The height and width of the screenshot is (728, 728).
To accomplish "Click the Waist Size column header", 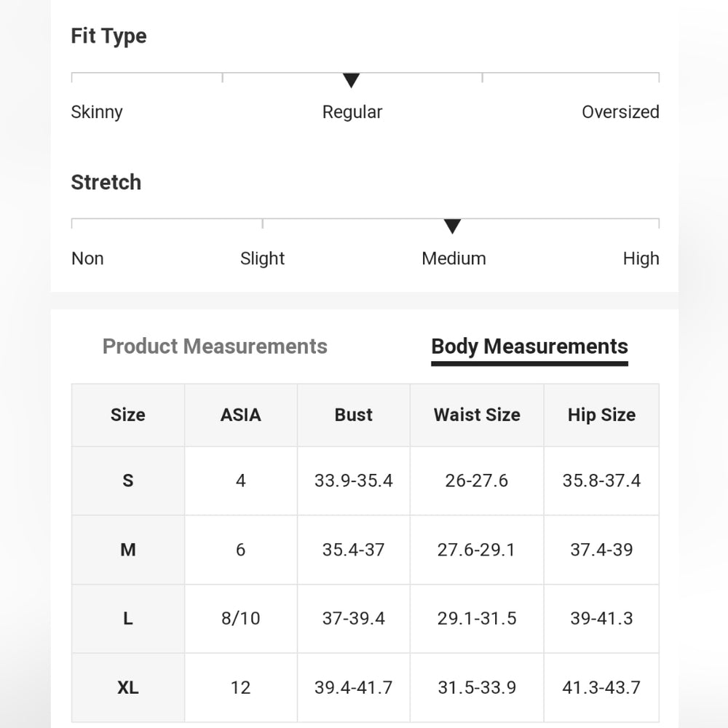I will (x=477, y=415).
